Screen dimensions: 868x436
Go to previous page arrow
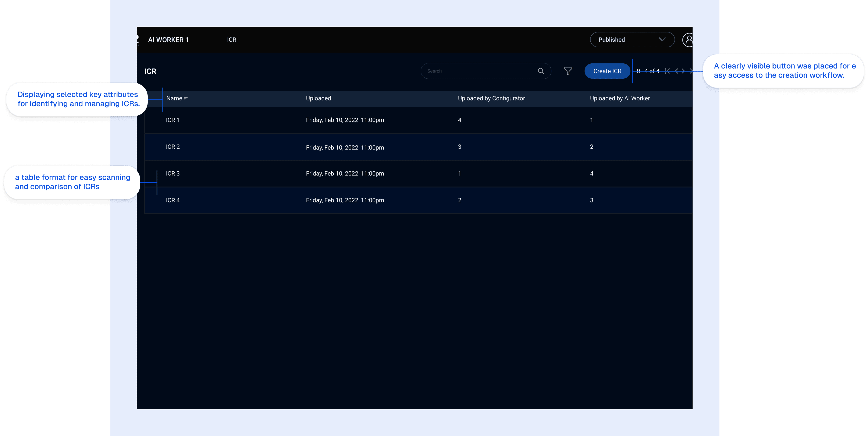coord(677,71)
